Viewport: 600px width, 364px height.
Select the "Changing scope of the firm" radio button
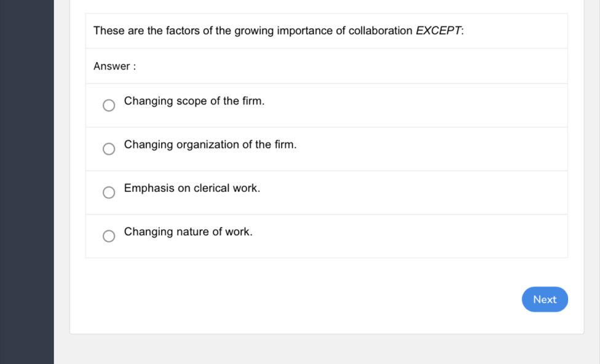point(109,106)
